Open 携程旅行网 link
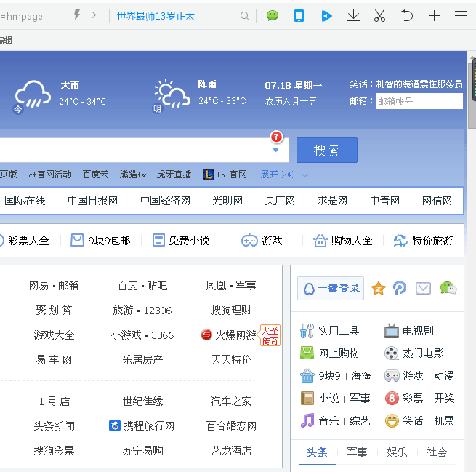The width and height of the screenshot is (476, 472). pos(142,426)
